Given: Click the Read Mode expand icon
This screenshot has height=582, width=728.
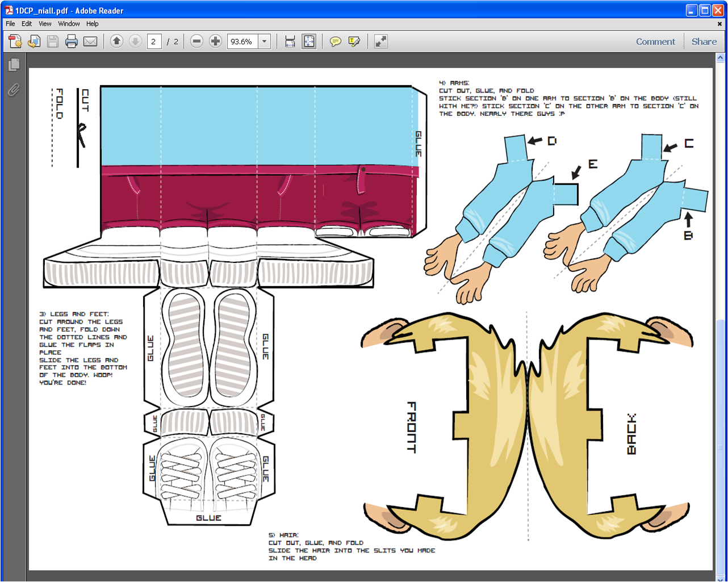Looking at the screenshot, I should click(x=381, y=41).
